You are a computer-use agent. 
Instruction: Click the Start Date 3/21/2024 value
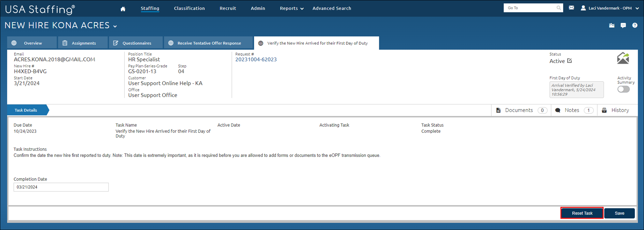[27, 83]
